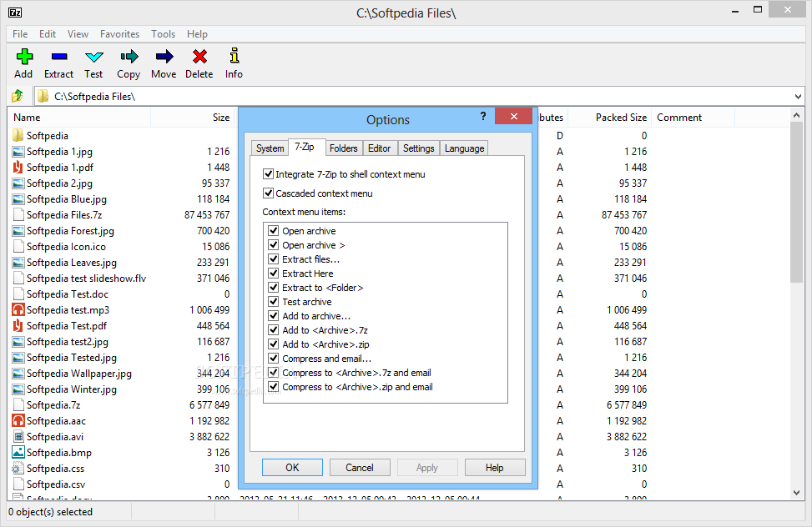Select the Softpedia Wallpaper.jpg image icon

pyautogui.click(x=18, y=374)
